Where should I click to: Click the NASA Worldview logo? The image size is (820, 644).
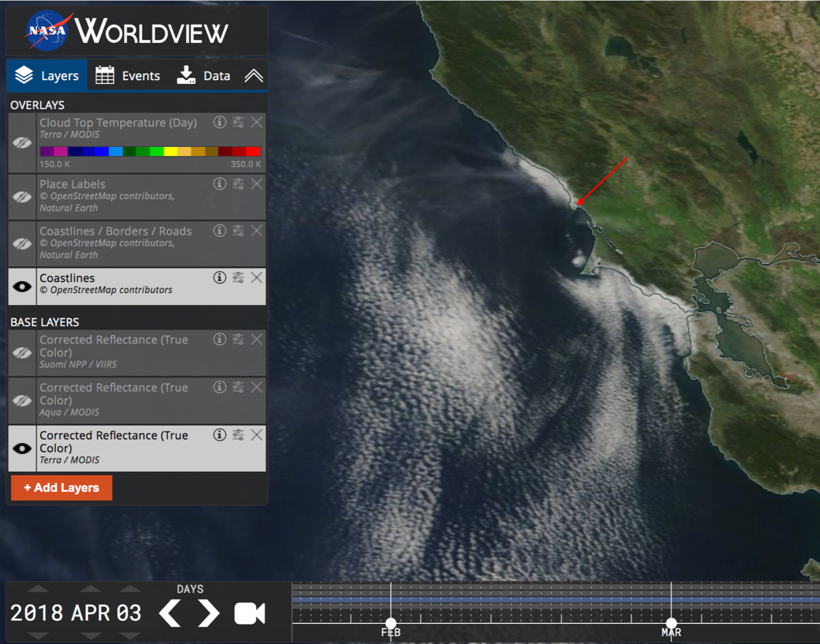[126, 30]
